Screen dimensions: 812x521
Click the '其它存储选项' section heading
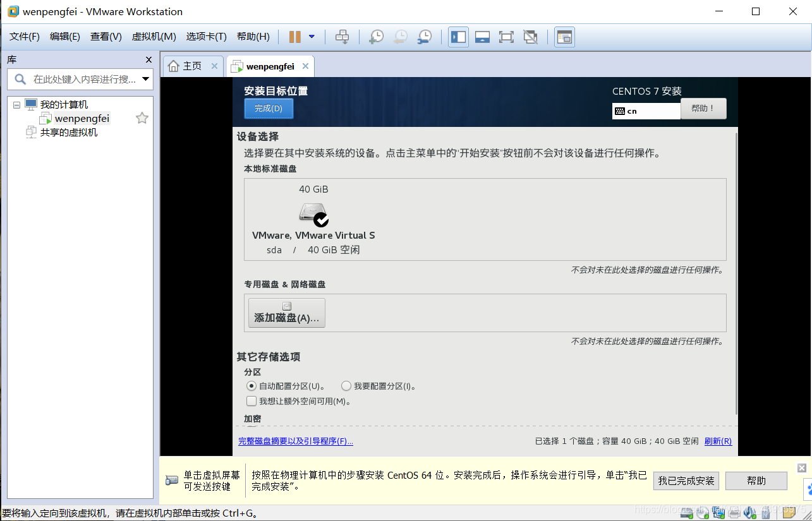point(269,357)
